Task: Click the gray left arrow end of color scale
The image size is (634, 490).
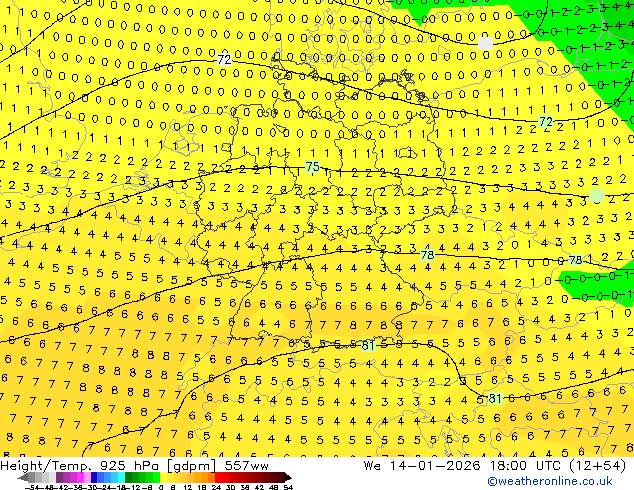Action: click(22, 477)
